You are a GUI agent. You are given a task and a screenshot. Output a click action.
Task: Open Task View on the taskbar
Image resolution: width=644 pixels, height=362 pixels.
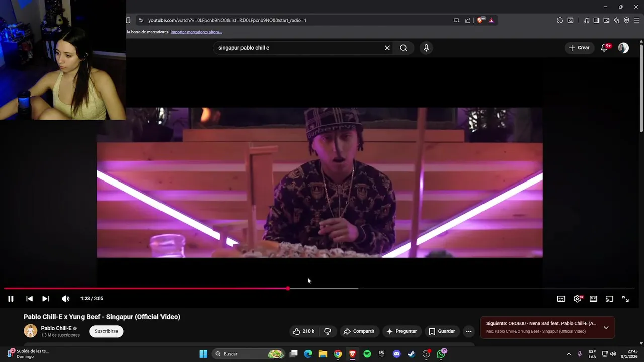tap(294, 354)
